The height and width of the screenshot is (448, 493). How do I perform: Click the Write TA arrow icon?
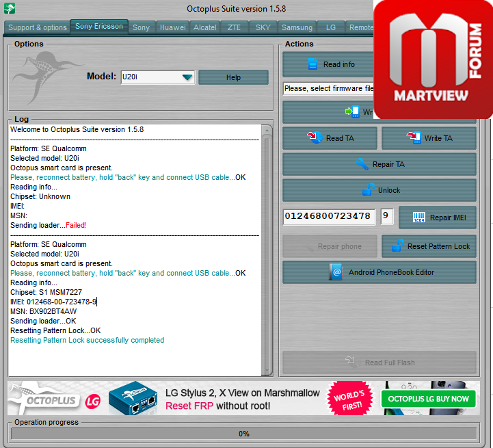[414, 137]
